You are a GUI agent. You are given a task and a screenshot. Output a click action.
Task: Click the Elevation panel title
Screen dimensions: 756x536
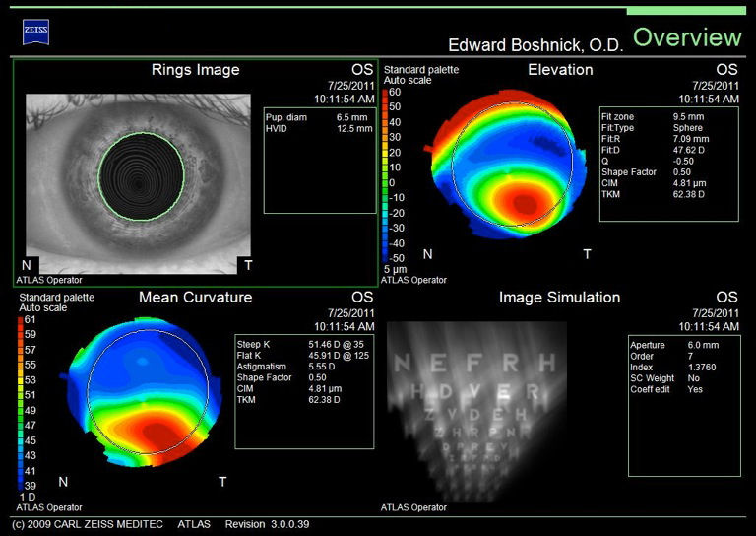pos(560,70)
